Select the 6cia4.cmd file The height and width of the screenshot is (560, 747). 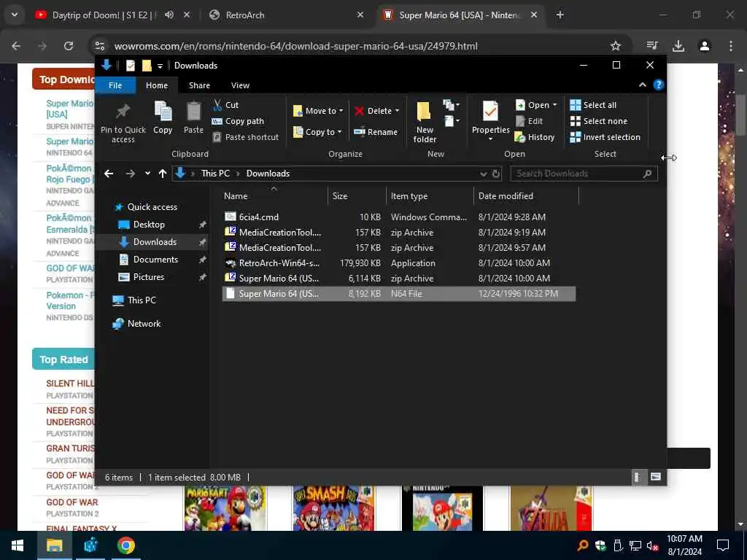click(399, 217)
